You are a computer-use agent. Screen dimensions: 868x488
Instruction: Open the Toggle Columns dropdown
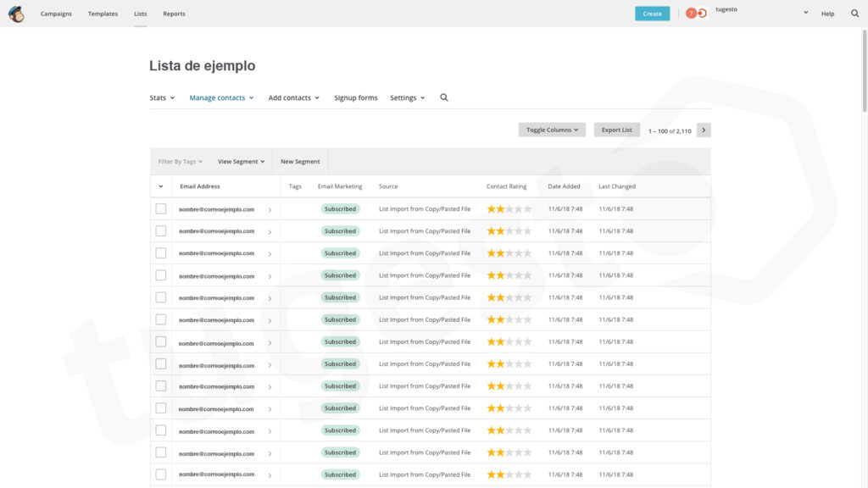point(552,130)
